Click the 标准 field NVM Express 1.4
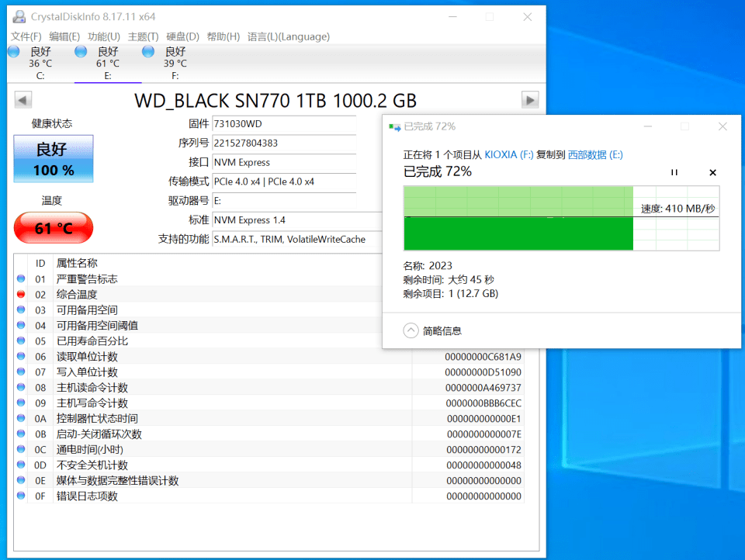Screen dimensions: 745x560 297,220
